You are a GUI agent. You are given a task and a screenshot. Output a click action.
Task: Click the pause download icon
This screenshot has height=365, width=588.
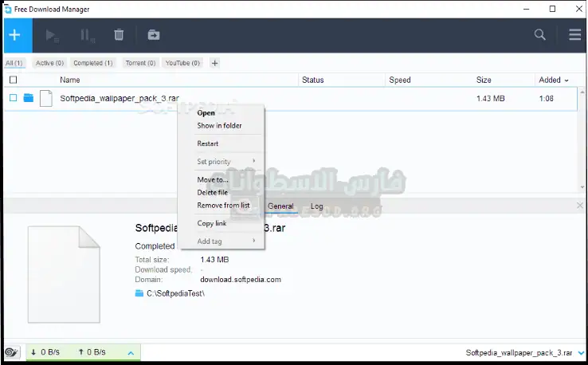click(85, 35)
